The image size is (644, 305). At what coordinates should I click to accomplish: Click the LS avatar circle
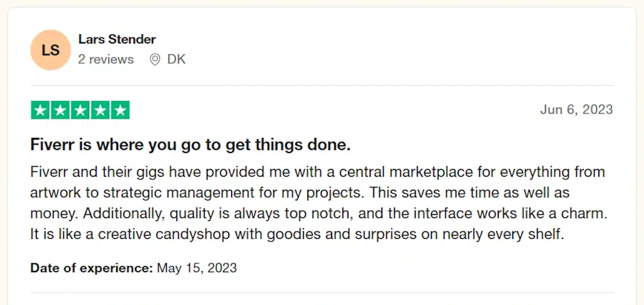click(50, 50)
